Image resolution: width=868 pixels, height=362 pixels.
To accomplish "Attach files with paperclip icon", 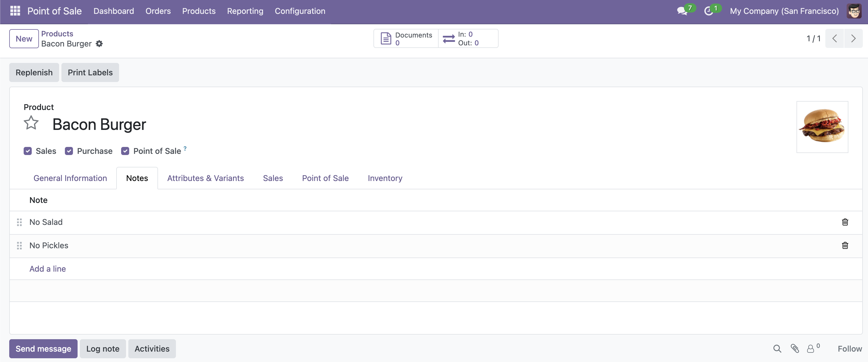I will (x=794, y=348).
